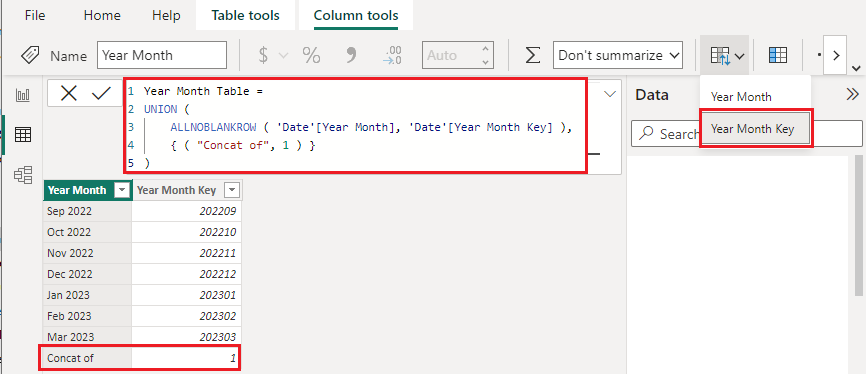Select the Sep 2022 cell

coord(88,211)
